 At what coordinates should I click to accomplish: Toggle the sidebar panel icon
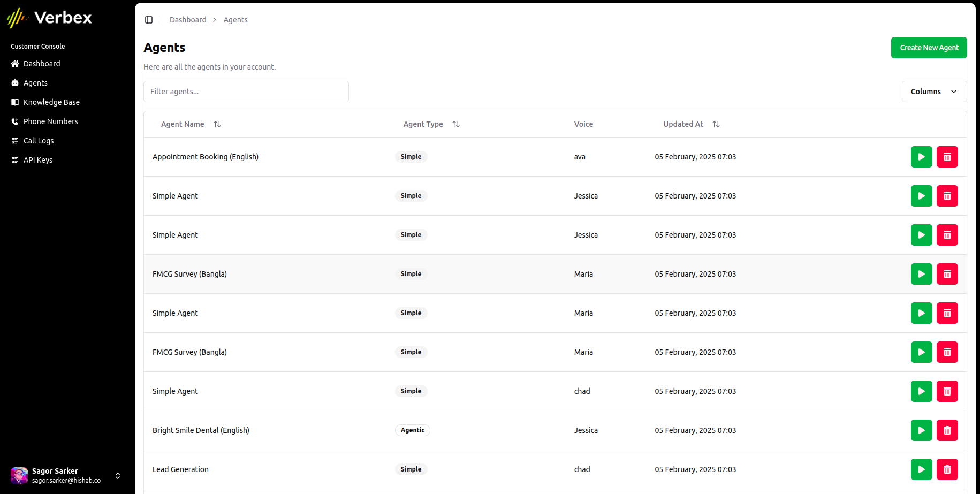(x=149, y=20)
